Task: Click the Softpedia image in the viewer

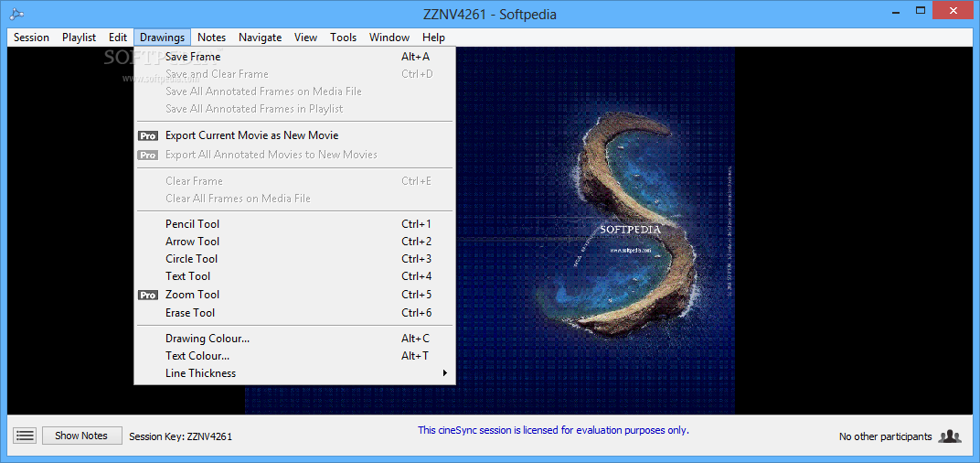Action: pos(595,231)
